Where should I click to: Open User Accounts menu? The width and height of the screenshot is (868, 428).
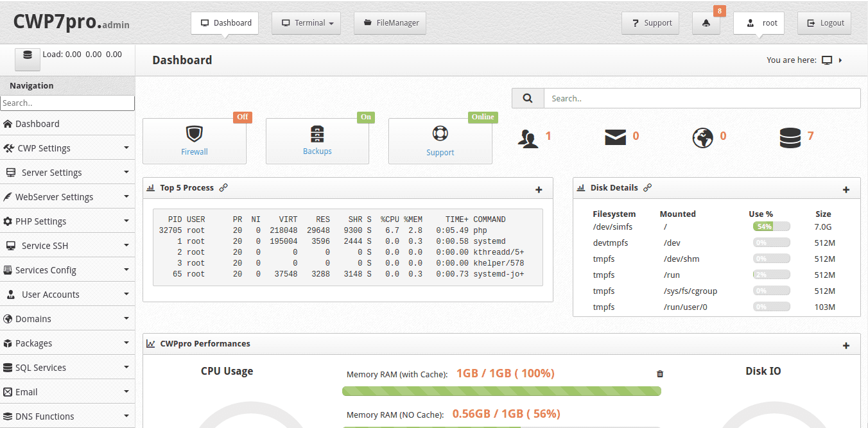[67, 295]
